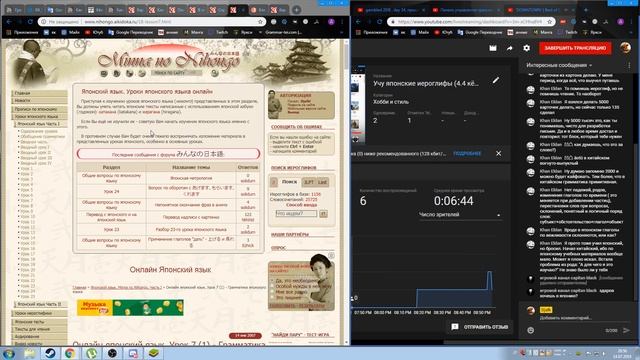Viewport: 640px width, 360px height.
Task: Open 'Новости' in the site sidebar menu
Action: point(39,100)
